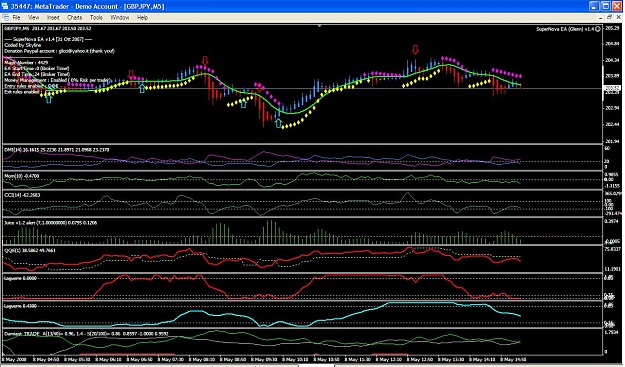Click the "Magic Number : 4429" comment line
Screen dimensions: 625x367
tap(26, 63)
